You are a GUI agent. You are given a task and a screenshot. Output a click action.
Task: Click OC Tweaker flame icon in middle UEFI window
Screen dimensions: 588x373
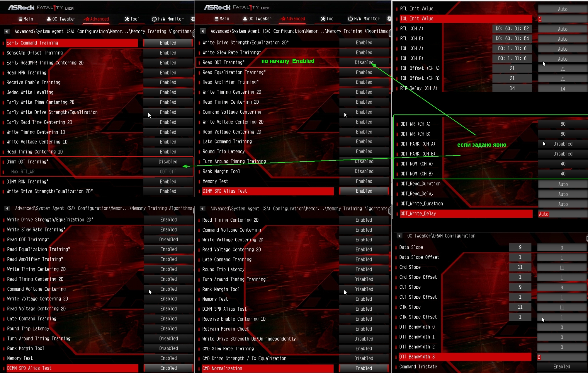tap(245, 19)
